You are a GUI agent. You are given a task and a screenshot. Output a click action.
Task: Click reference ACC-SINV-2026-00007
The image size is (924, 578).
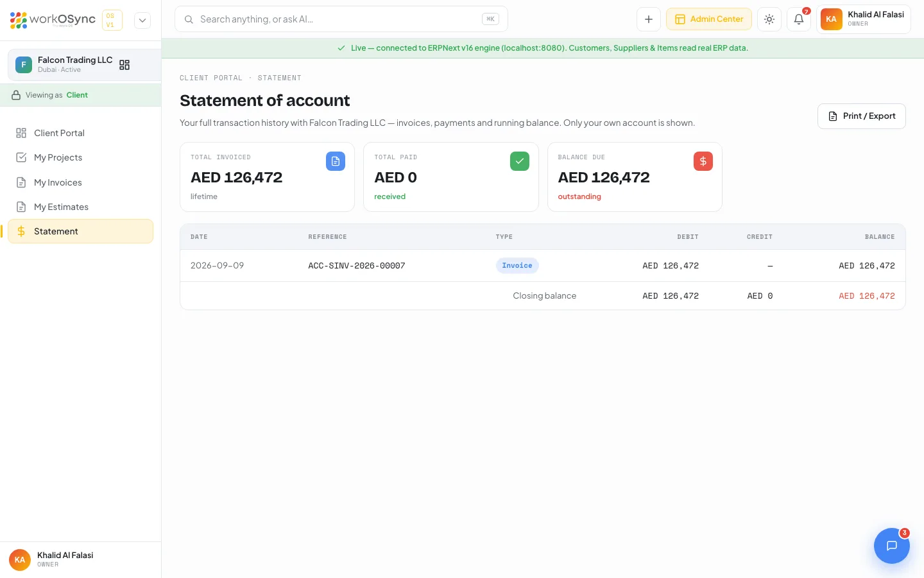click(x=357, y=266)
